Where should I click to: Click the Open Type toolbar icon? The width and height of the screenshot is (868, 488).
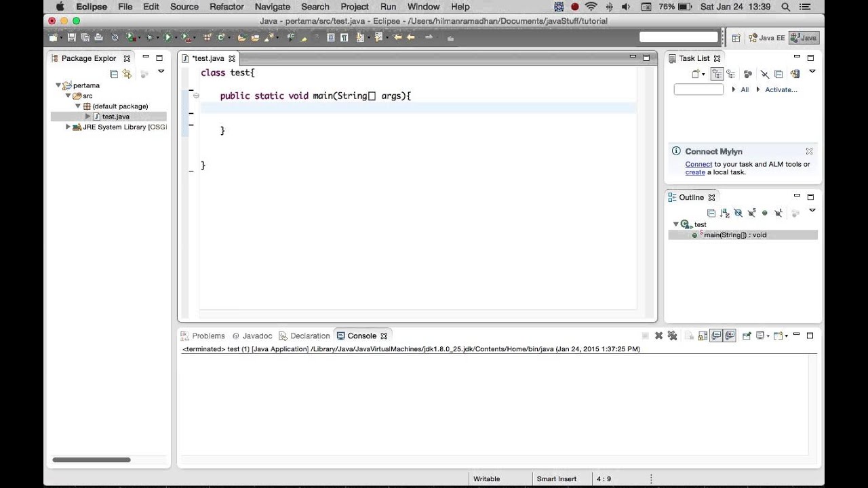coord(242,37)
